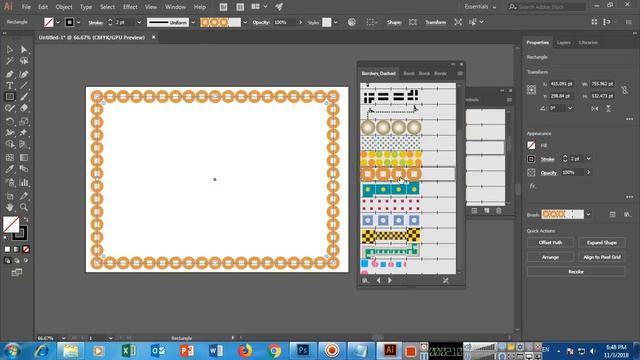Open variable width profile Uniform dropdown
The height and width of the screenshot is (360, 640).
coord(193,22)
